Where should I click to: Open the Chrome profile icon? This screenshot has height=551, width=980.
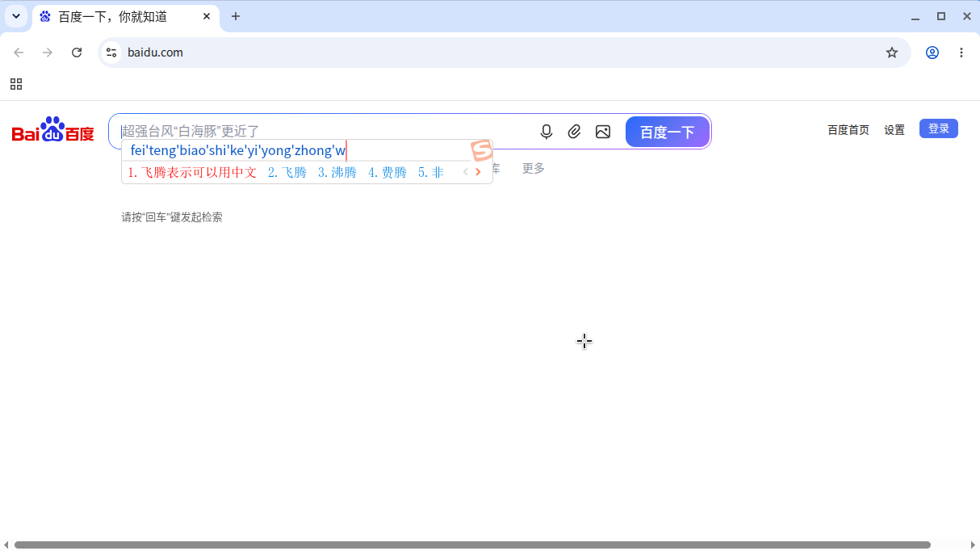tap(932, 53)
